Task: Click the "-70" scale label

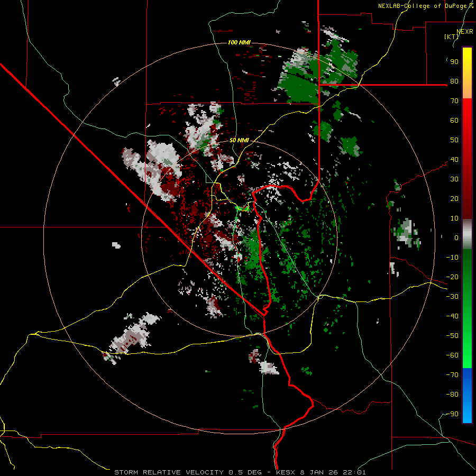Action: coord(452,375)
